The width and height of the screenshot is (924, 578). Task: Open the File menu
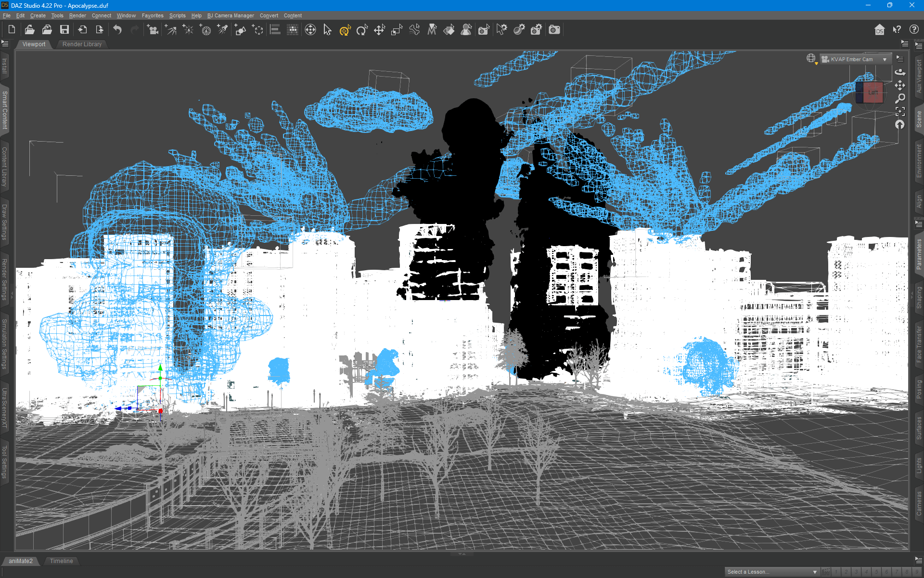[x=6, y=15]
